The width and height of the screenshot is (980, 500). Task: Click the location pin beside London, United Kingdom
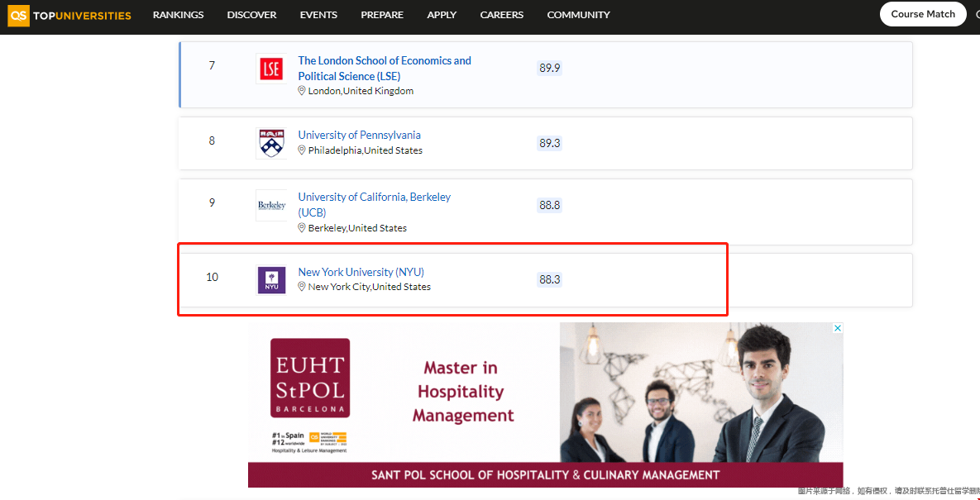click(x=302, y=91)
